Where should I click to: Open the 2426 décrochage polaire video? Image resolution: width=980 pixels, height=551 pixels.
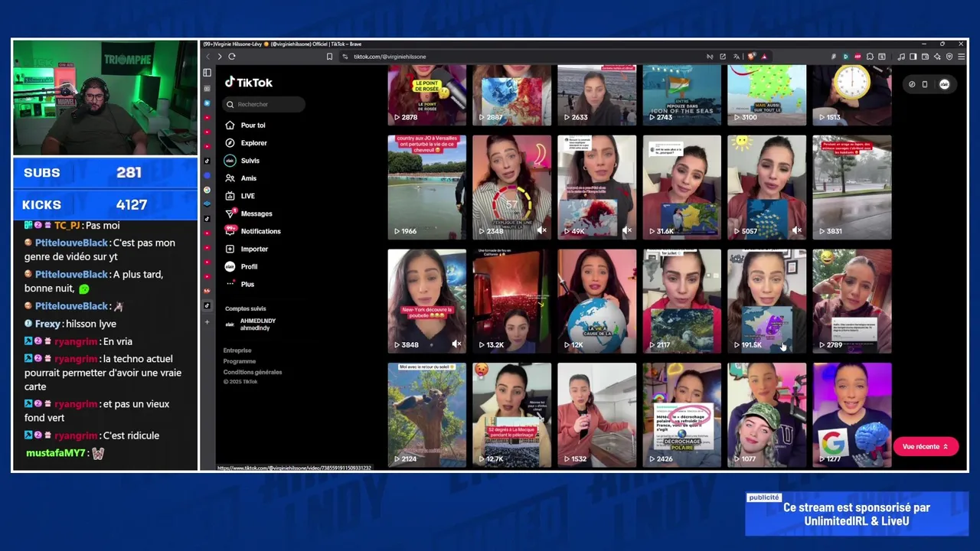(x=681, y=415)
